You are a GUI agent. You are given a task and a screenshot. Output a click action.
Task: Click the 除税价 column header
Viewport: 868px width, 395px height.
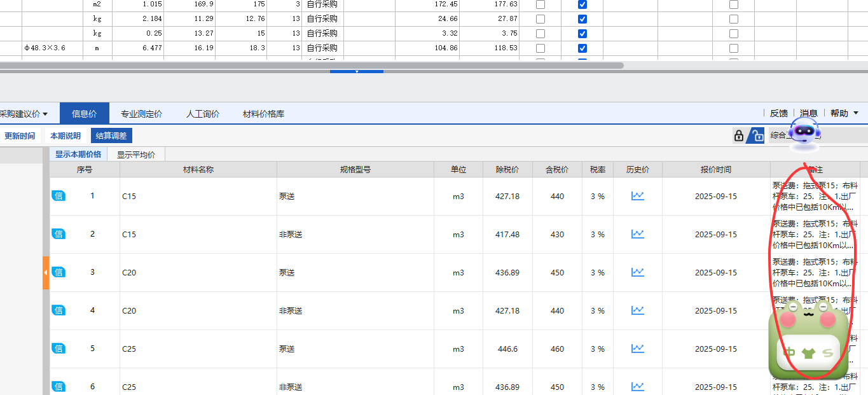(507, 169)
